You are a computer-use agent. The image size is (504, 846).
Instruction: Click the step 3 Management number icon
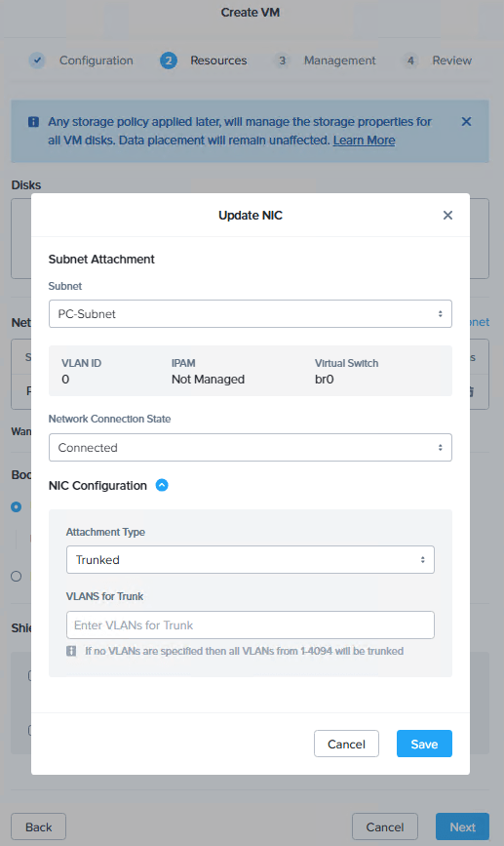(282, 60)
